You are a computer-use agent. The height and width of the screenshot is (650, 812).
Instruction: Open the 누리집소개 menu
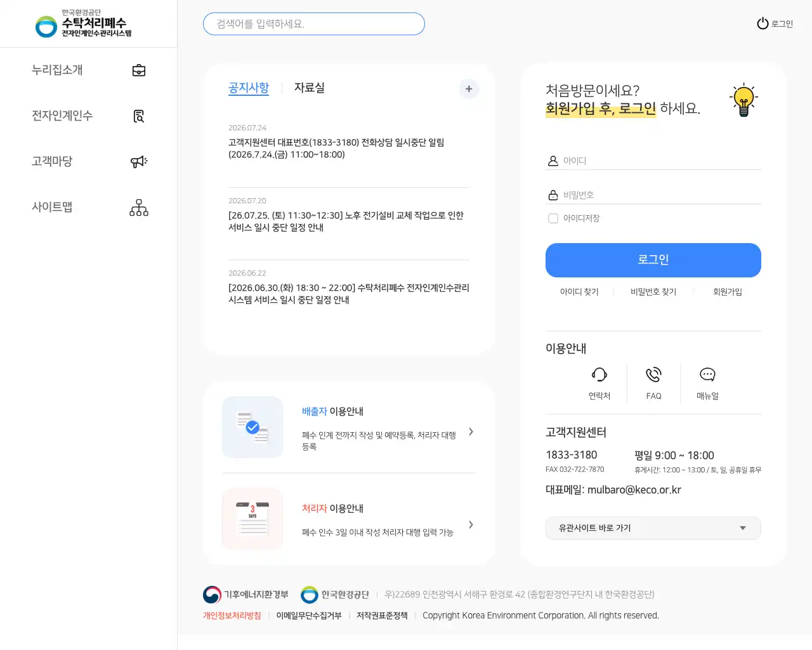click(x=57, y=70)
